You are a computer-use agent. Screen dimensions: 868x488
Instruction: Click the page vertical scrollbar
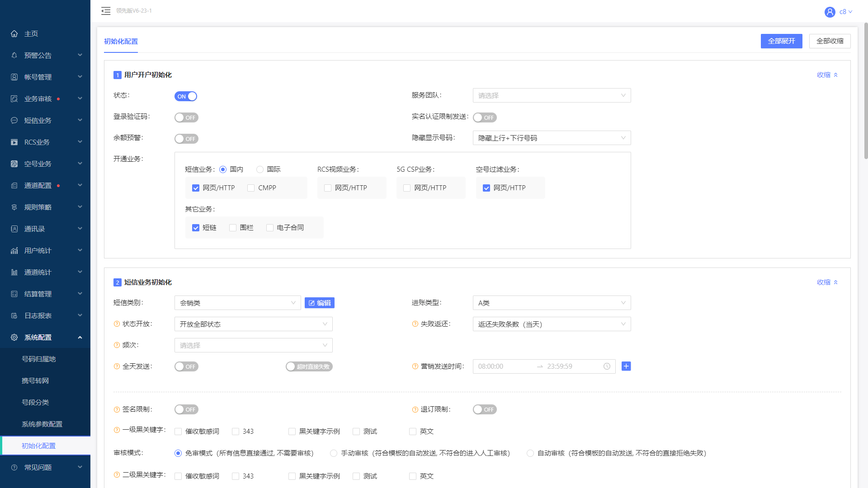[x=866, y=90]
